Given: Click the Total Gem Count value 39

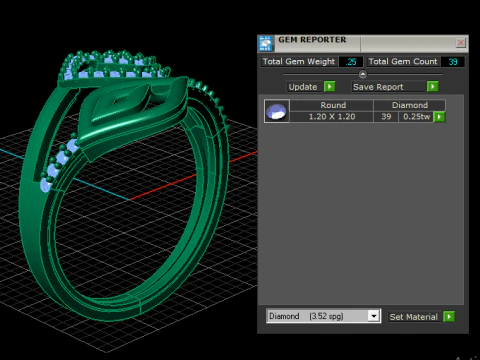Looking at the screenshot, I should pos(452,62).
